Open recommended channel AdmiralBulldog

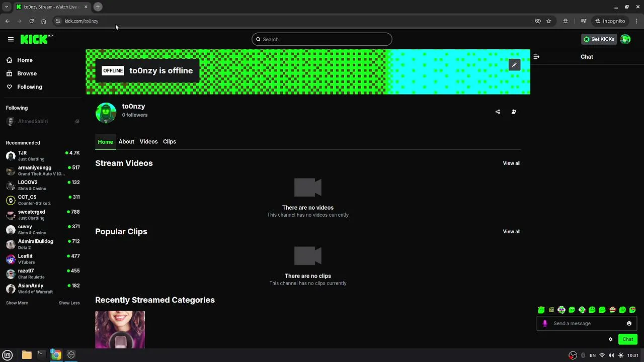coord(43,244)
